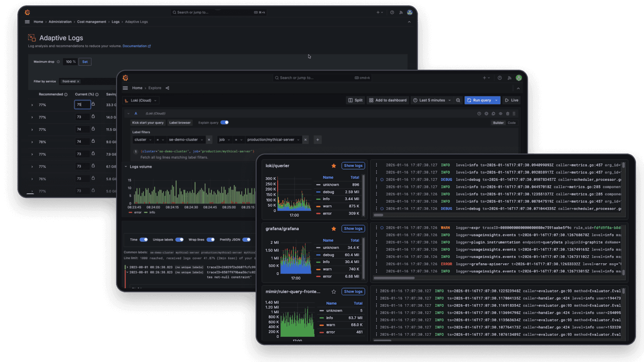Viewport: 644px width, 362px height.
Task: Click Set button for Maximum drop
Action: [x=85, y=62]
